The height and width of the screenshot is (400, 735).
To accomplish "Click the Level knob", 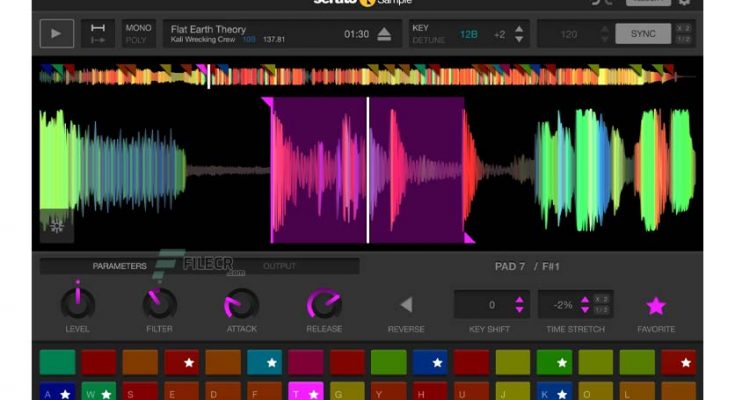I will pos(77,303).
